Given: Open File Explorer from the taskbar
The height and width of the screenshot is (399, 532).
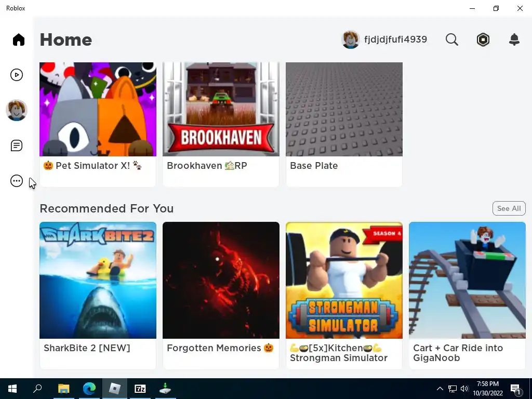Looking at the screenshot, I should [x=64, y=389].
